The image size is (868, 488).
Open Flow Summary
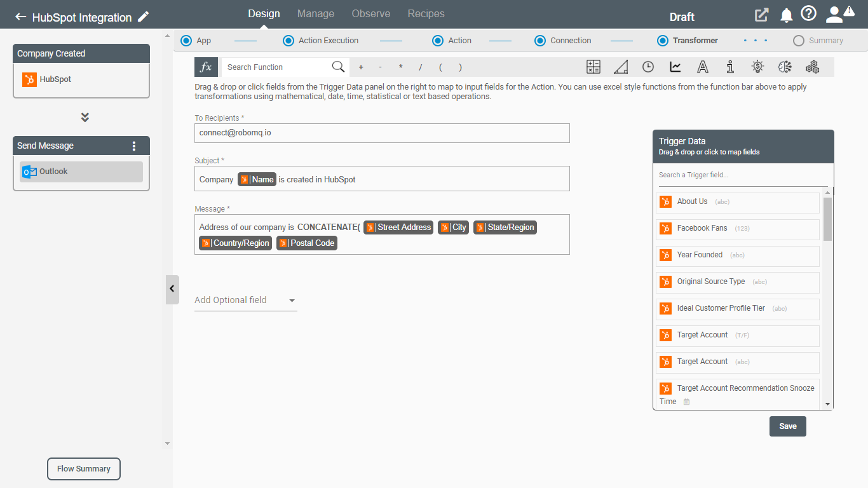pyautogui.click(x=84, y=469)
